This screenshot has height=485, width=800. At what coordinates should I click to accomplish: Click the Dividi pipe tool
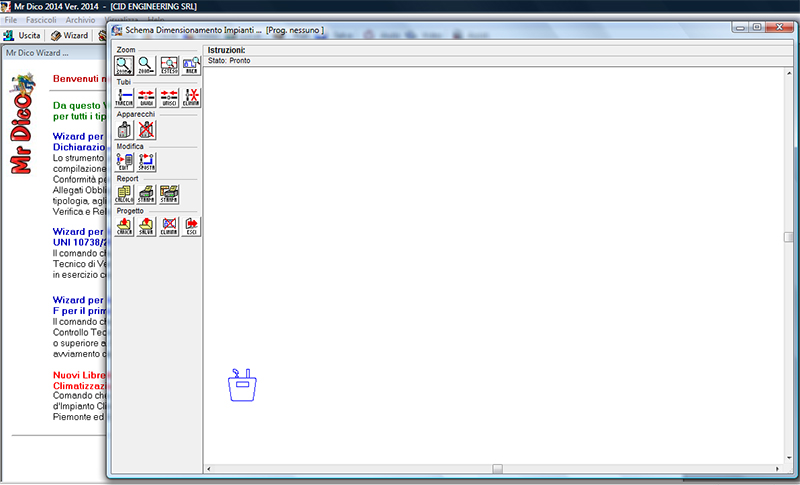tap(147, 97)
